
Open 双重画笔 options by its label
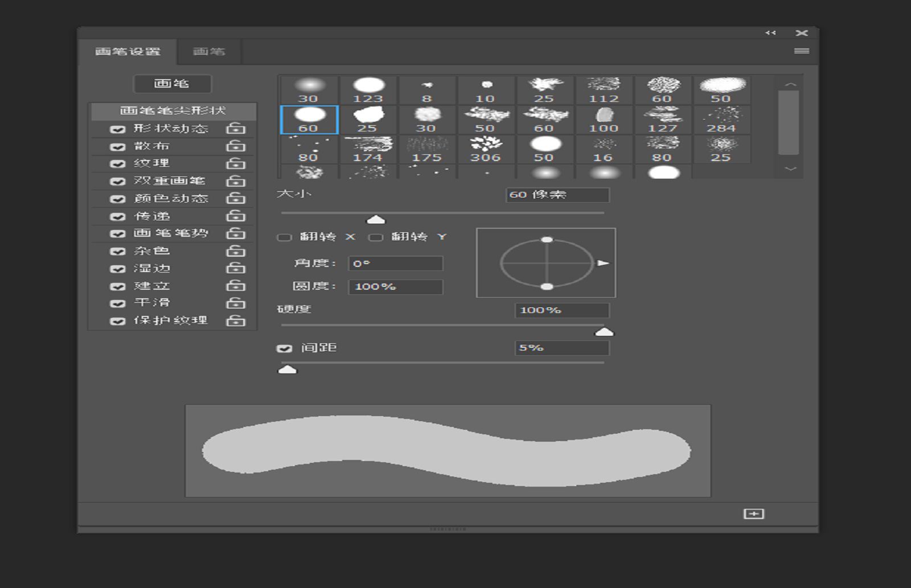click(169, 181)
